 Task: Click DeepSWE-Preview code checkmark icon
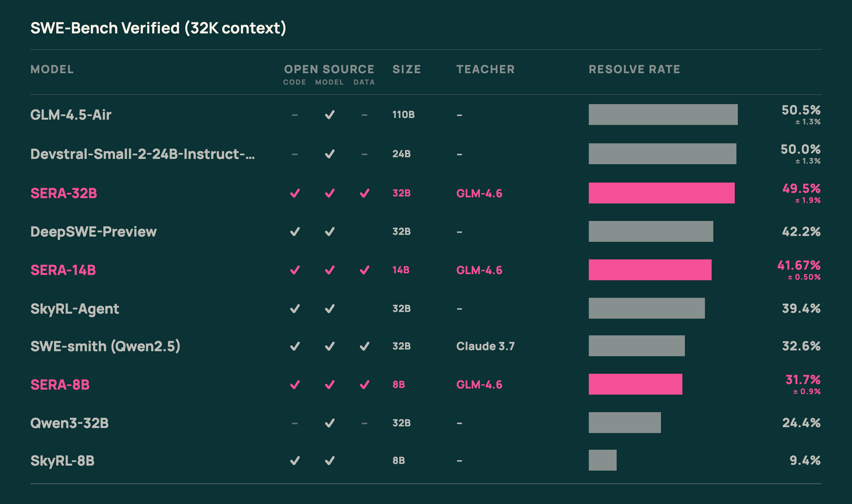pyautogui.click(x=295, y=232)
